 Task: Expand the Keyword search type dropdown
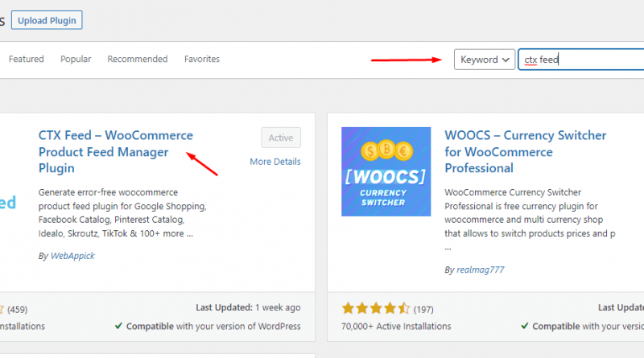pyautogui.click(x=485, y=60)
